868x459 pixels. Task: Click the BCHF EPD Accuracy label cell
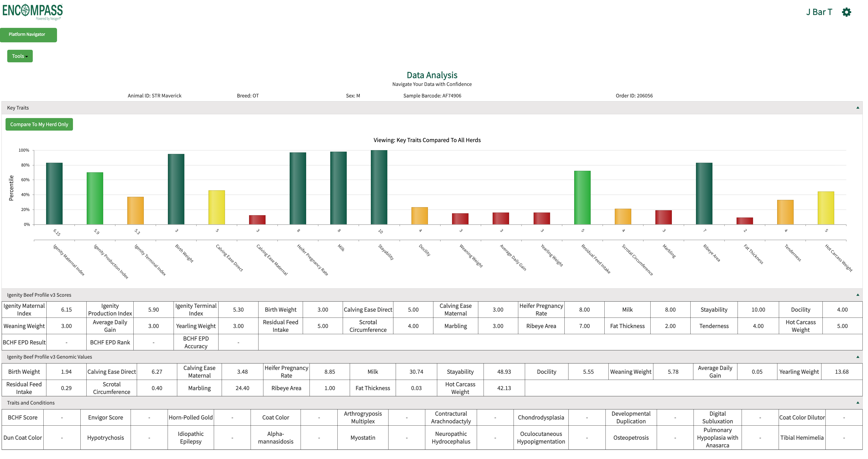click(x=196, y=342)
